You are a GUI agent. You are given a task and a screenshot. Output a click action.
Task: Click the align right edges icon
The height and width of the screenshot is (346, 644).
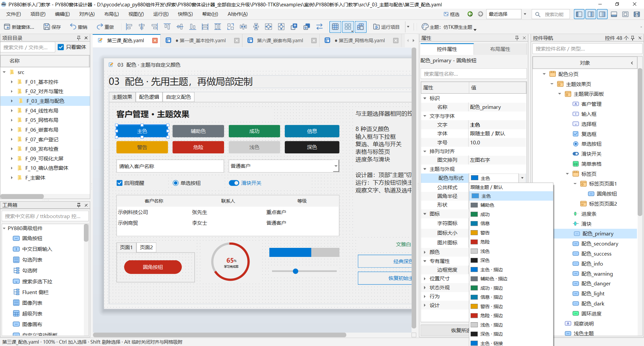[x=155, y=27]
